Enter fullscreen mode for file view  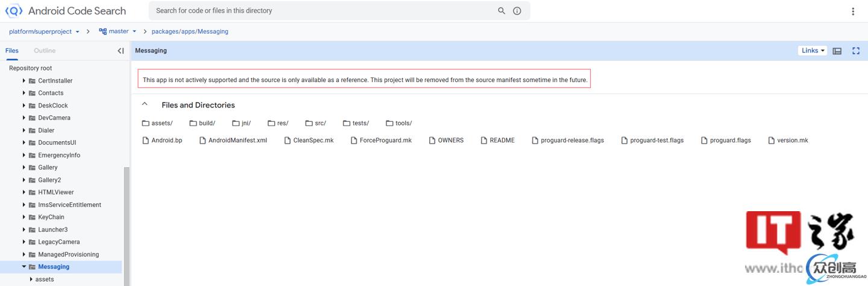855,51
